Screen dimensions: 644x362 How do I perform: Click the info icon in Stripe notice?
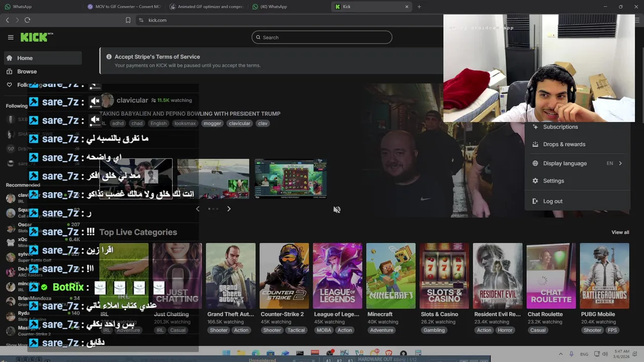point(109,57)
